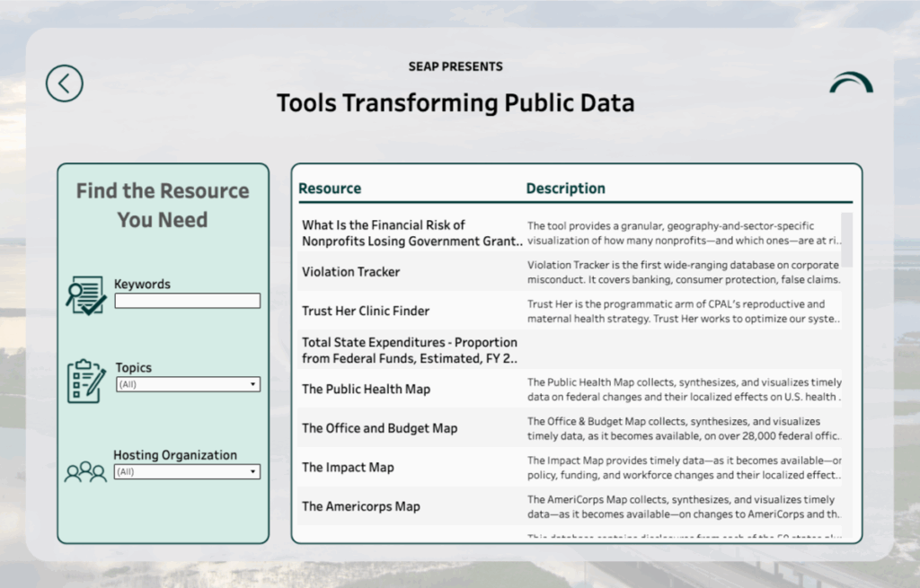
Task: Click the keyword search document icon
Action: click(x=86, y=295)
